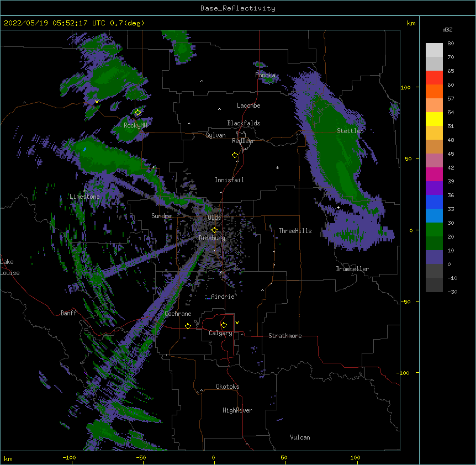This screenshot has height=465, width=476.
Task: Click the Stettler label
Action: click(x=350, y=131)
